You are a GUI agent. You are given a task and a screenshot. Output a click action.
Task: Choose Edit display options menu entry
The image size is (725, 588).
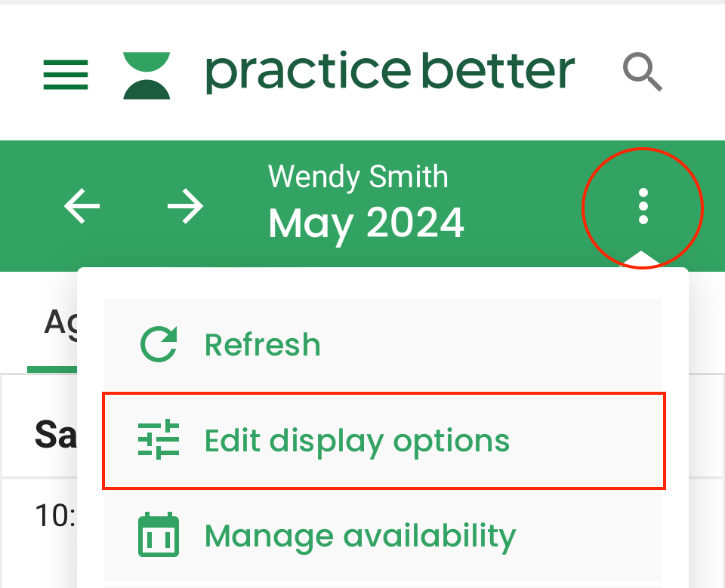coord(357,440)
